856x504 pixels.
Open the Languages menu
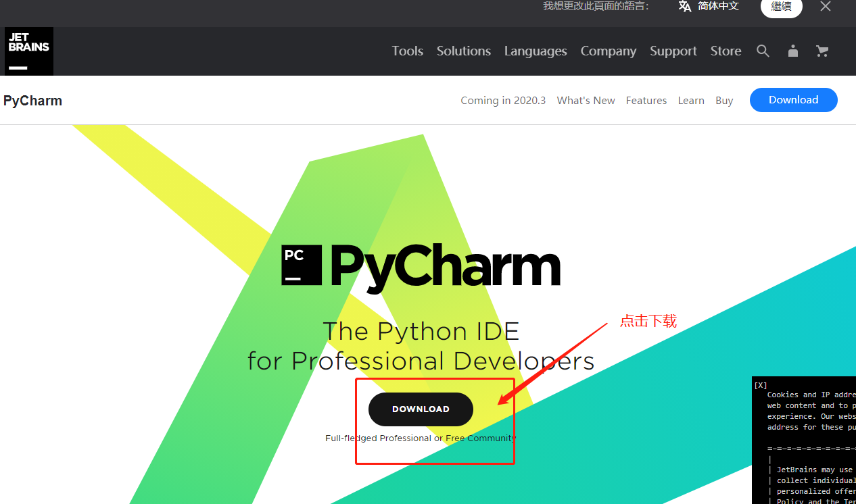pyautogui.click(x=536, y=51)
